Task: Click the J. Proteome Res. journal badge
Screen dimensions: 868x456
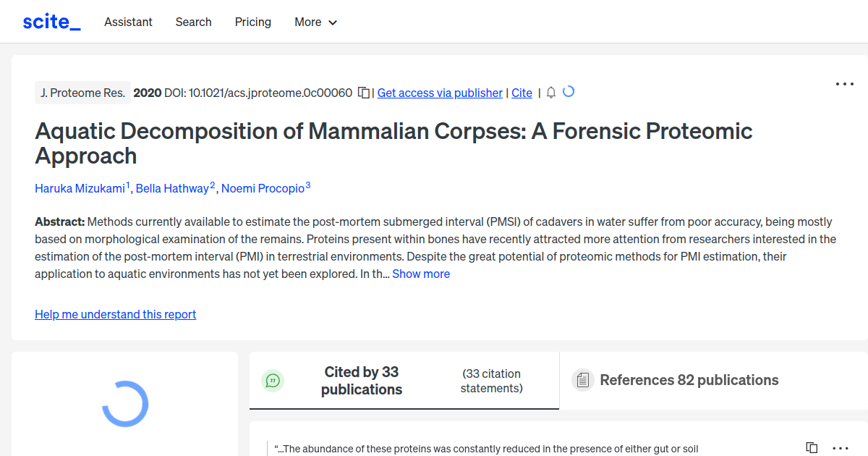Action: (x=82, y=93)
